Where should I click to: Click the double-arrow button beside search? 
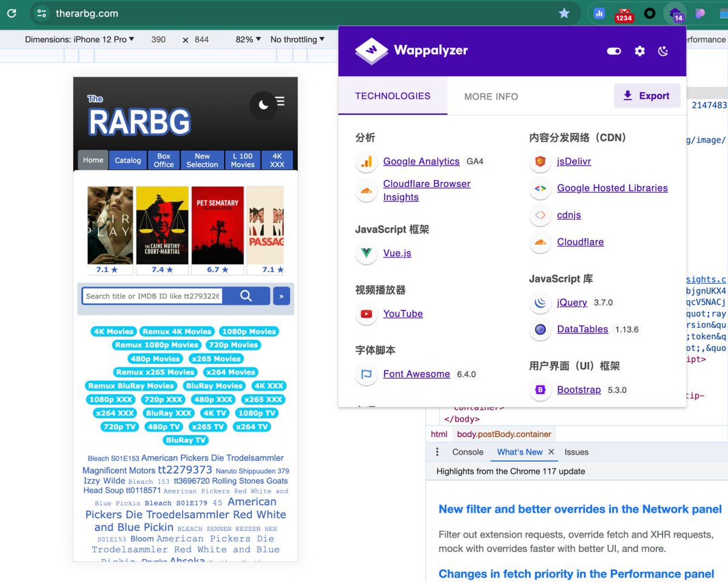point(281,296)
